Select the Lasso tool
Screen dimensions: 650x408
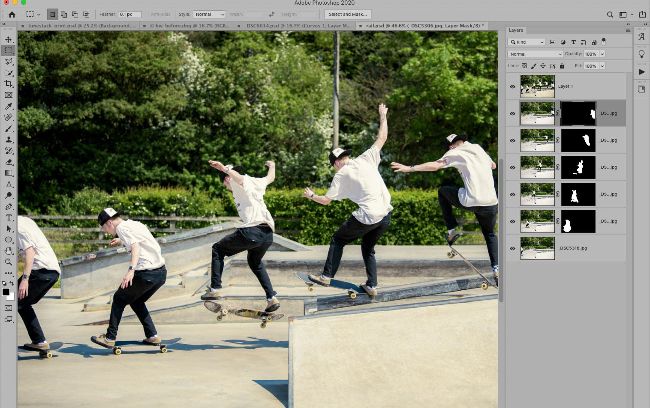point(8,61)
